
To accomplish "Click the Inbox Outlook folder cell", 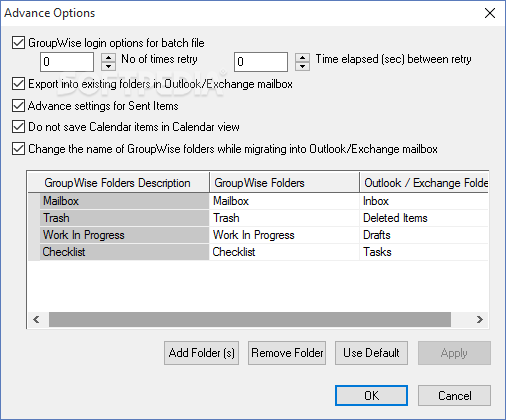I will point(424,201).
